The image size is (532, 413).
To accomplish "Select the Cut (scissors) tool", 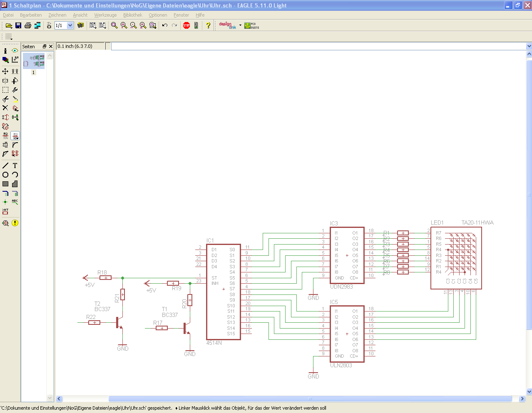I will coord(5,99).
